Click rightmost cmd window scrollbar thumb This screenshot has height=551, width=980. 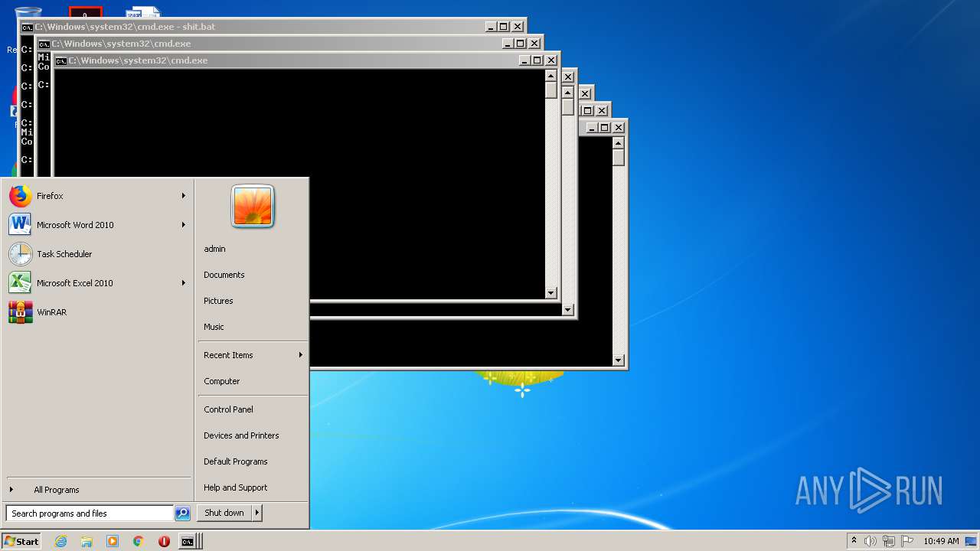coord(618,158)
